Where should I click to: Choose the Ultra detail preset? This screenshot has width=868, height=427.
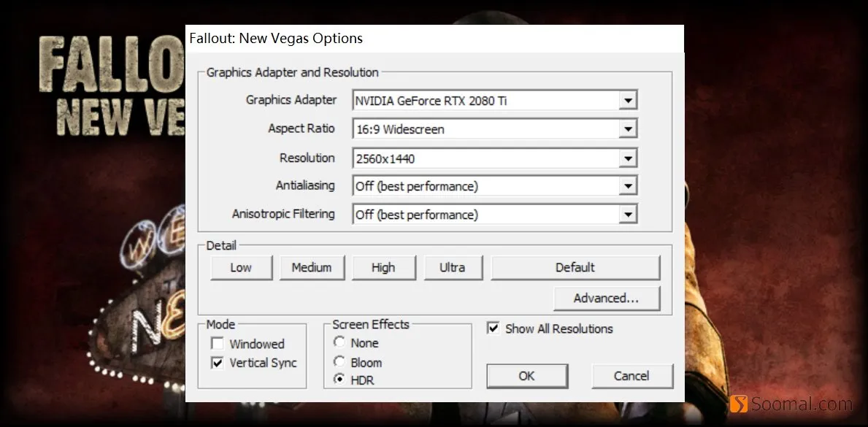point(453,267)
